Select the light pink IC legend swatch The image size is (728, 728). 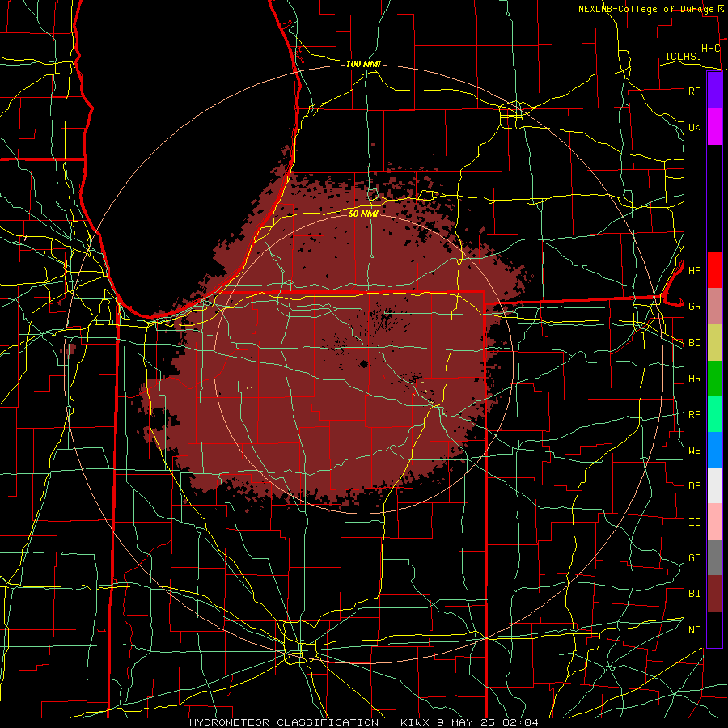[714, 522]
